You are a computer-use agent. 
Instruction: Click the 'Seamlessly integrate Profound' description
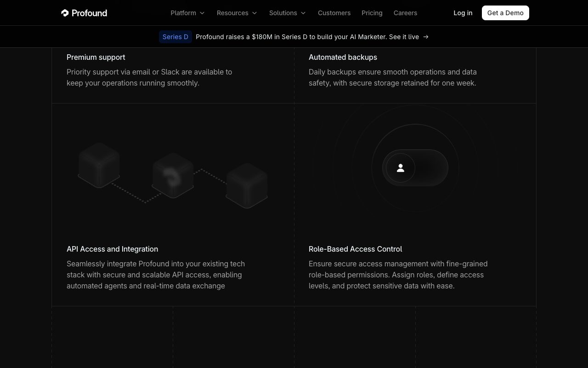[156, 275]
